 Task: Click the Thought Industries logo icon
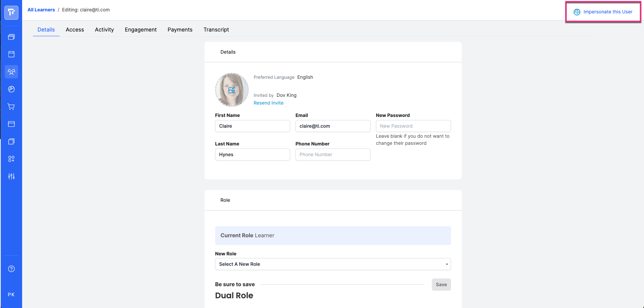(11, 12)
